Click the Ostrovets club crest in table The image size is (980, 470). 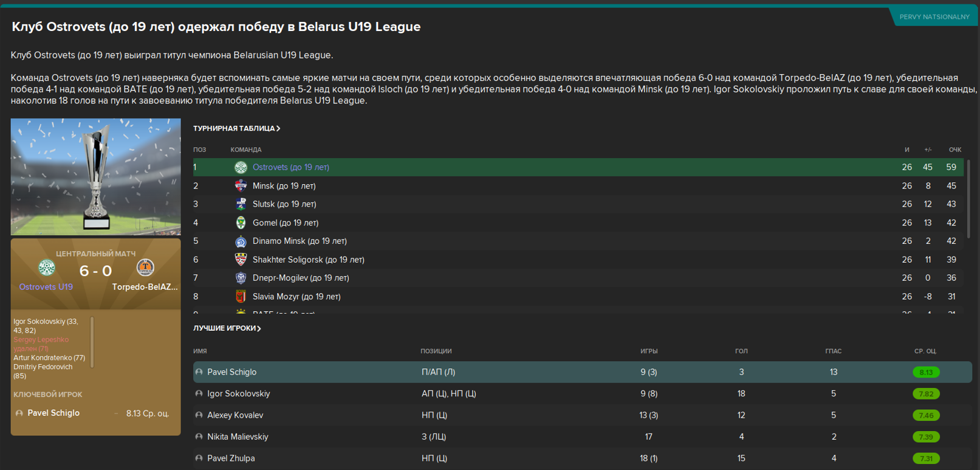coord(241,167)
